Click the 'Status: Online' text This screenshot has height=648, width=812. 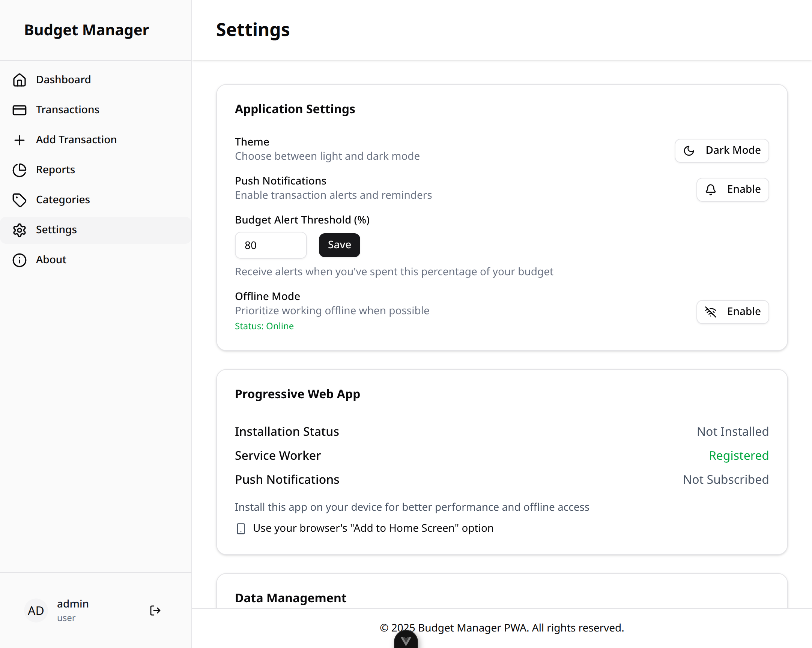(264, 326)
